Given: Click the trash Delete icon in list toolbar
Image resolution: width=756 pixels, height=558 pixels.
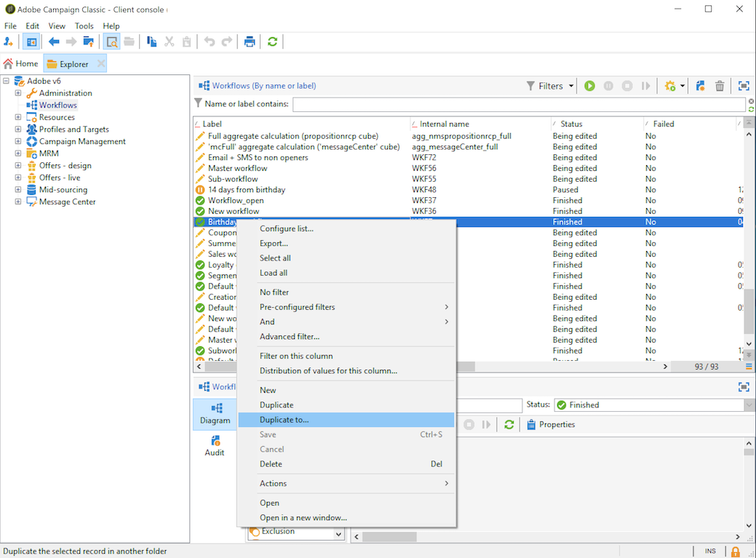Looking at the screenshot, I should pos(720,86).
